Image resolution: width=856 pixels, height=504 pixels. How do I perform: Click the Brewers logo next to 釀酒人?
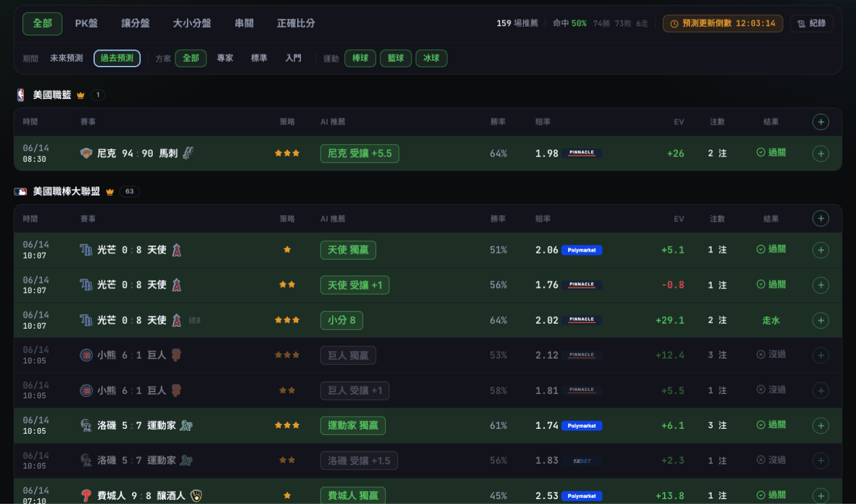click(x=196, y=495)
